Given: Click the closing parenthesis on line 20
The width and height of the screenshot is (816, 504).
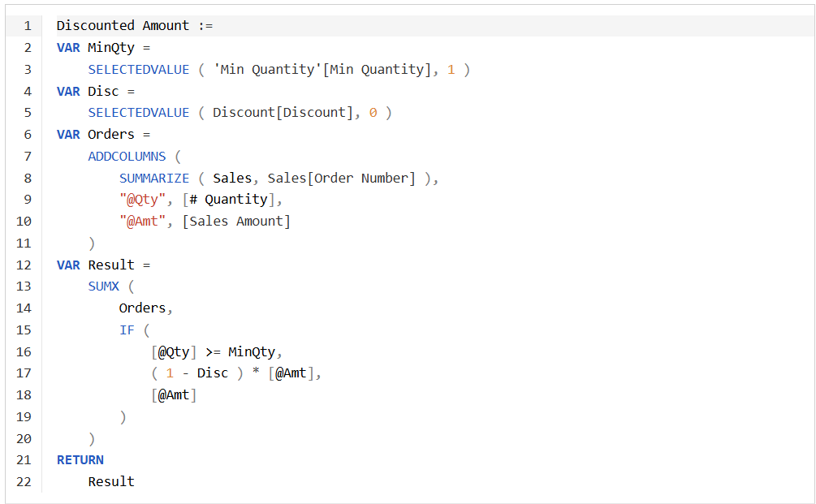Looking at the screenshot, I should pyautogui.click(x=92, y=438).
